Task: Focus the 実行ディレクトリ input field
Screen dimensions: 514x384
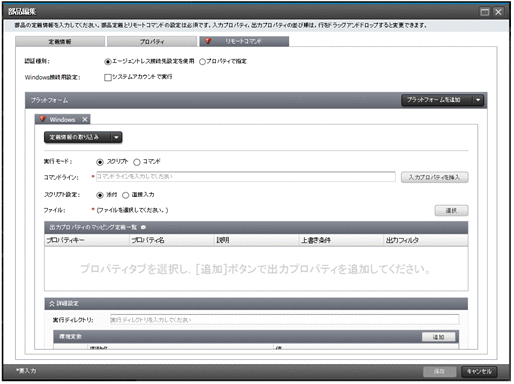Action: click(x=284, y=319)
